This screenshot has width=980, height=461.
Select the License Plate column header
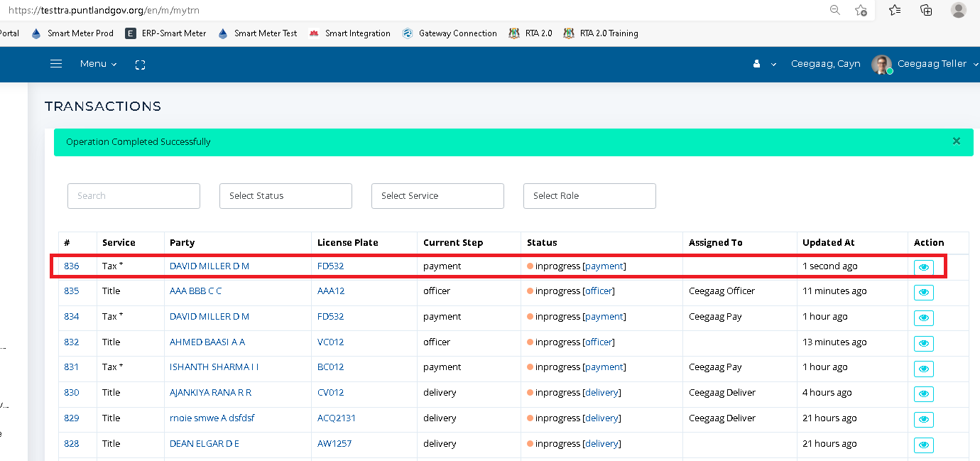click(348, 242)
